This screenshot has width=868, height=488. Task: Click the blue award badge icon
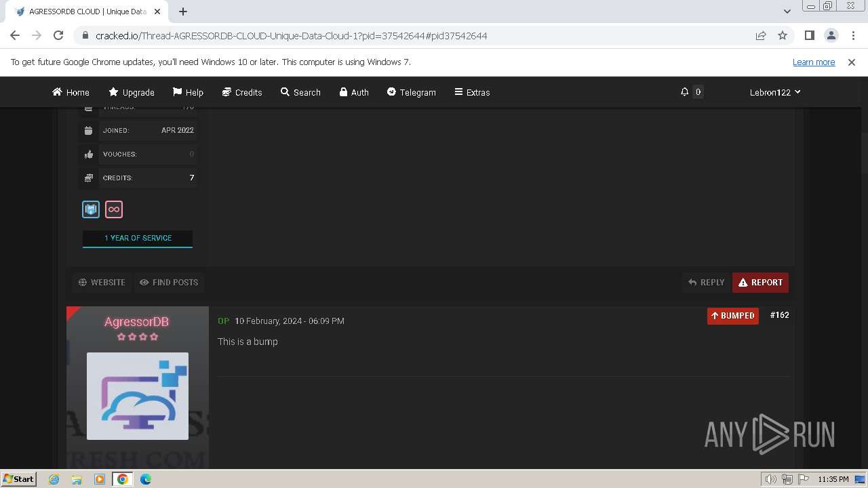(91, 209)
